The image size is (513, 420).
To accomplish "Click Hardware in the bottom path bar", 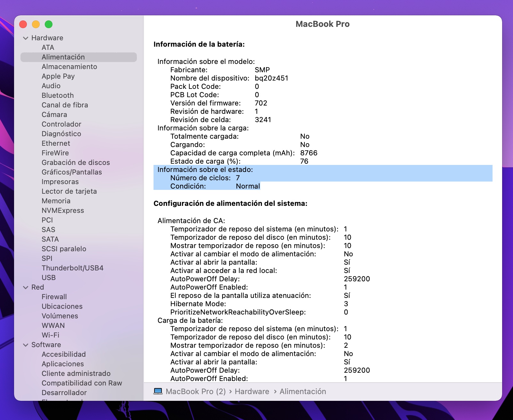I will pos(252,391).
